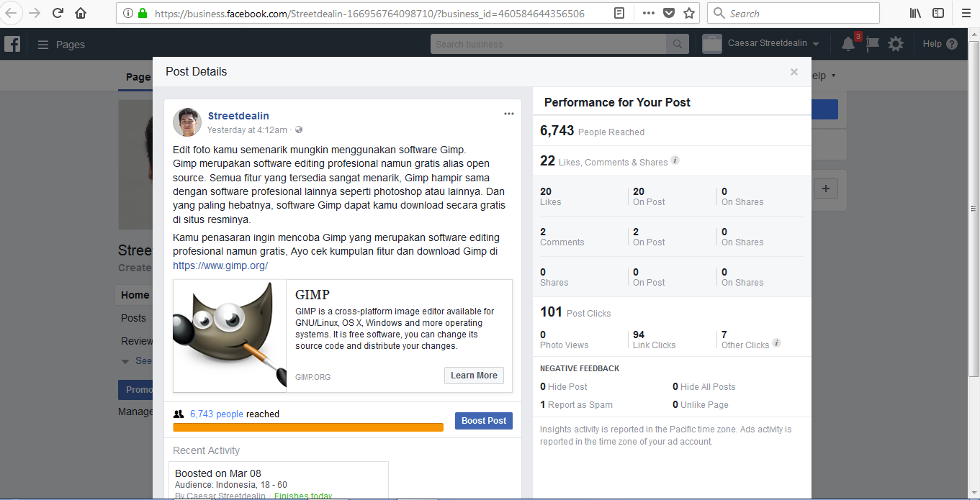Click the browser forward arrow
The image size is (980, 500).
[x=34, y=13]
